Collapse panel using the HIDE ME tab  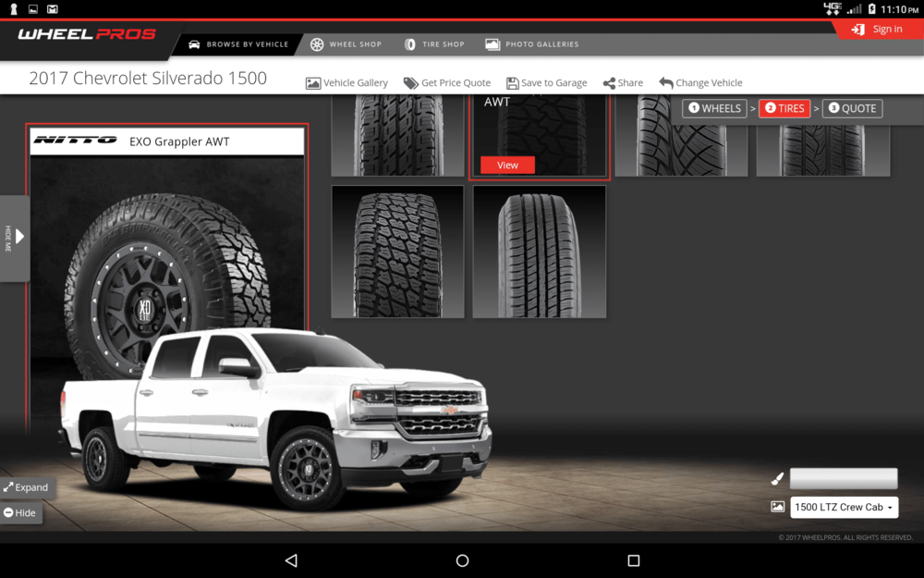click(x=14, y=239)
